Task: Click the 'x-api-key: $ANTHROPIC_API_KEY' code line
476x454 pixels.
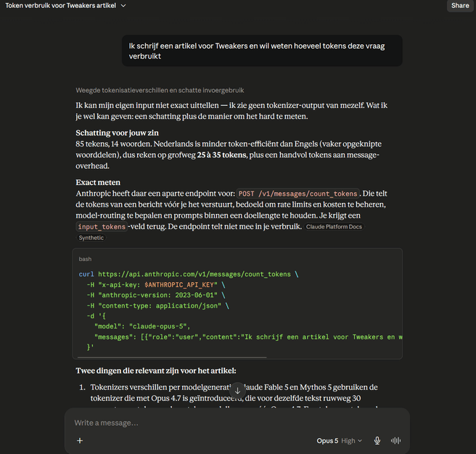Action: tap(156, 285)
